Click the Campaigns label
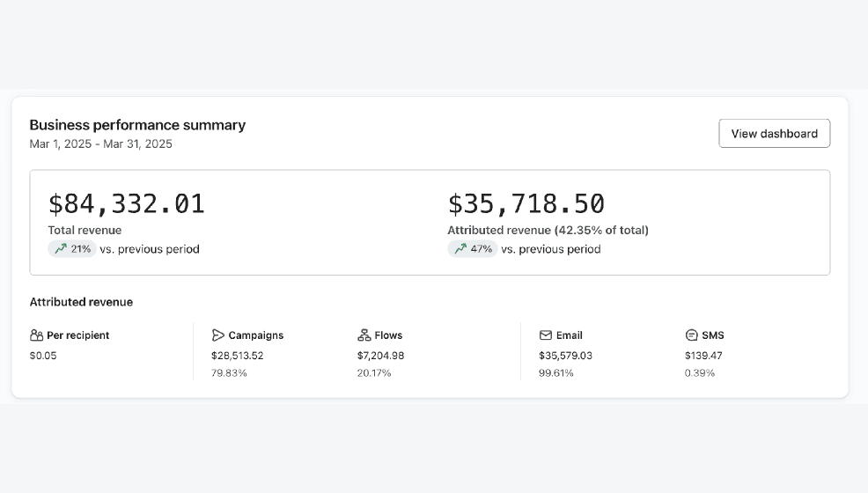The height and width of the screenshot is (493, 868). pos(256,335)
